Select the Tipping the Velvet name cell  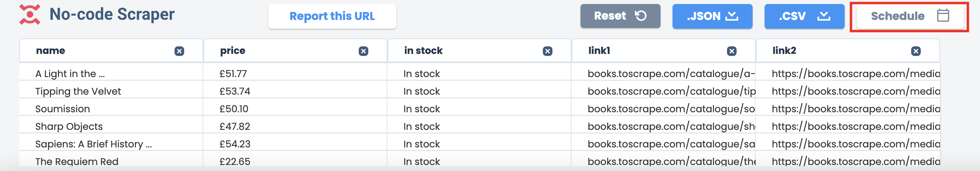click(78, 91)
